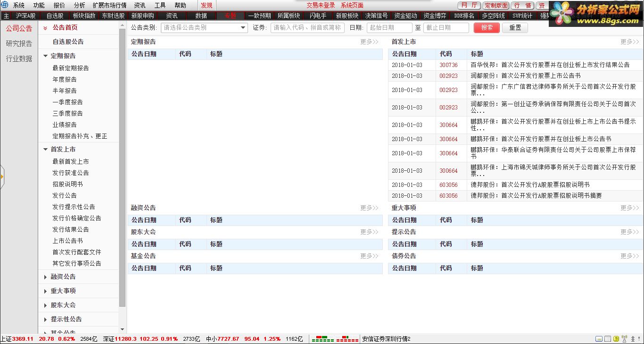Image resolution: width=644 pixels, height=344 pixels.
Task: Expand the 融资公告 tree section
Action: point(45,277)
